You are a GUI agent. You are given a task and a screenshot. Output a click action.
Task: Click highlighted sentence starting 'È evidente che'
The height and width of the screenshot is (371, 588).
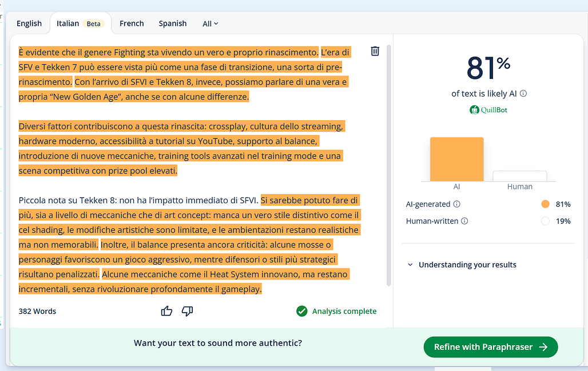168,52
